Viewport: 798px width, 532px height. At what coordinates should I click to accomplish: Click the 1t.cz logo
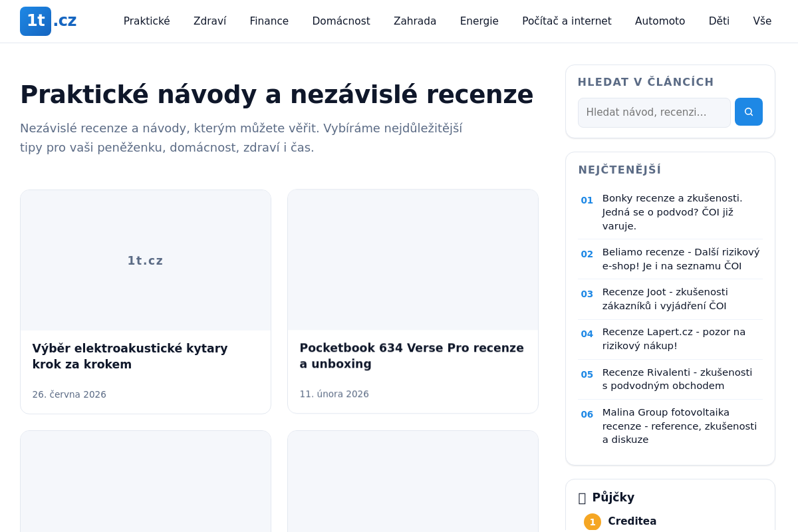[49, 21]
